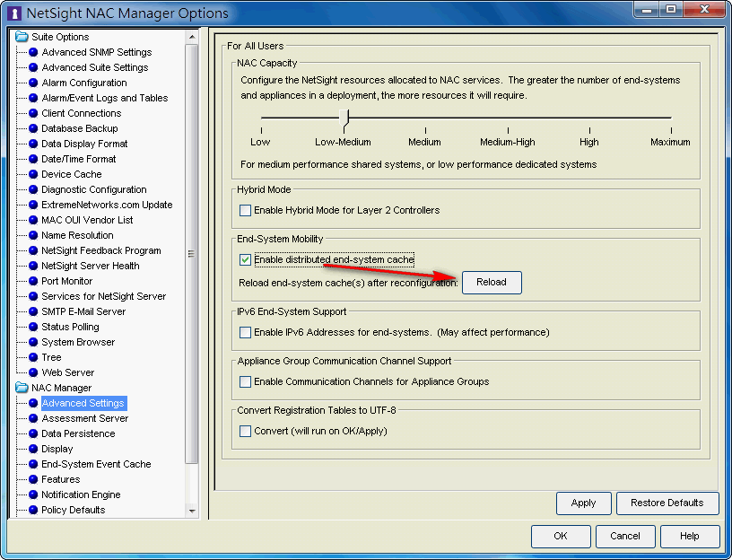Click the bullet icon next to Alarm/Event Logs and Tables
The image size is (732, 560).
(x=33, y=98)
